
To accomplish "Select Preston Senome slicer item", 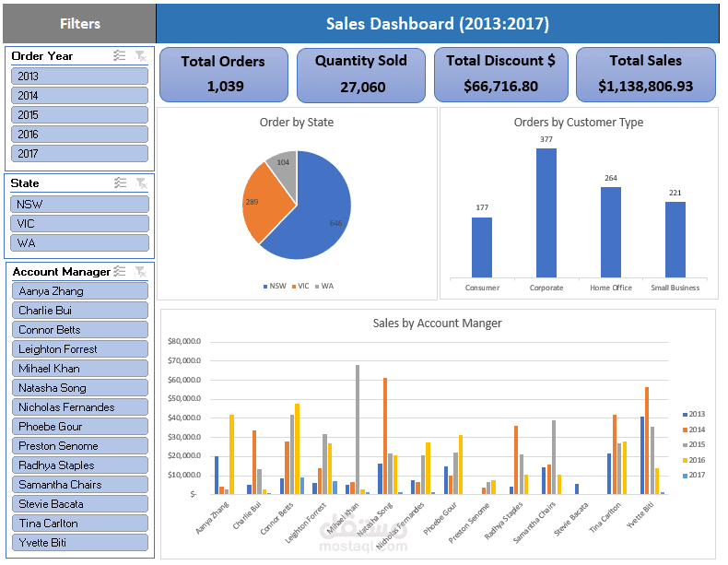I will pos(80,446).
